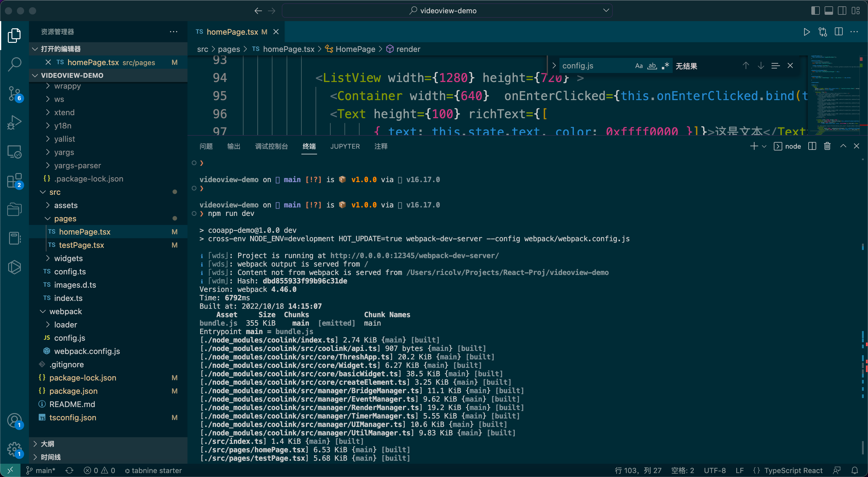Open Source Control view with 6 changes
868x477 pixels.
[14, 93]
